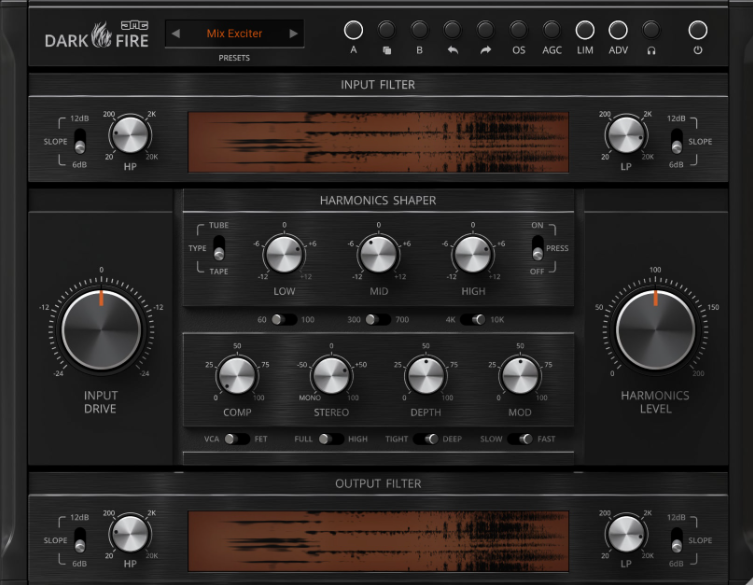753x585 pixels.
Task: Go to next preset with right arrow
Action: tap(293, 34)
